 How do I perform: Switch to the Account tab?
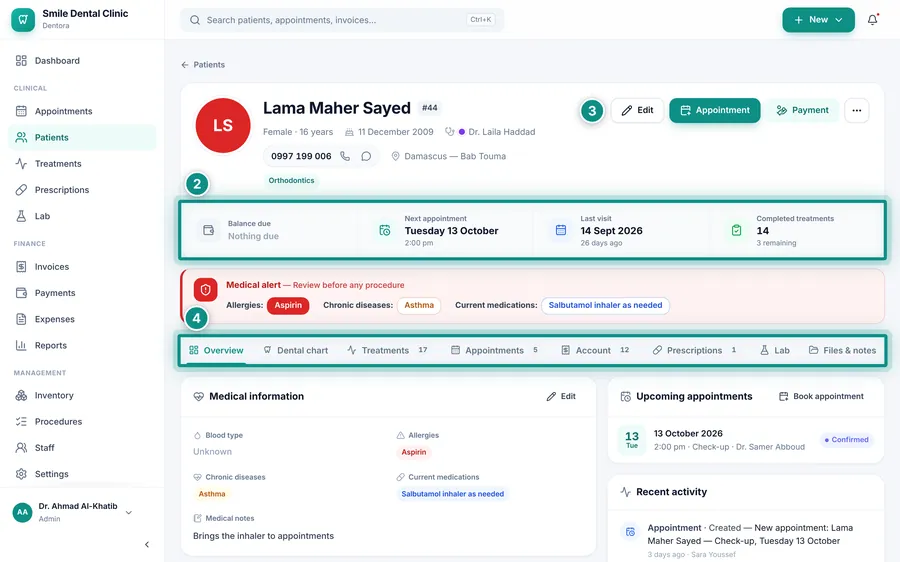click(x=595, y=350)
